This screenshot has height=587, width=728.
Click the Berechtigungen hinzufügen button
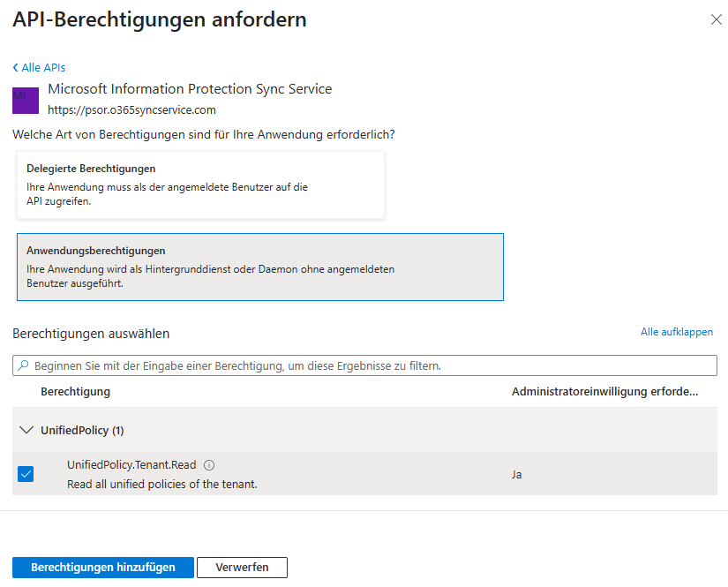click(102, 568)
